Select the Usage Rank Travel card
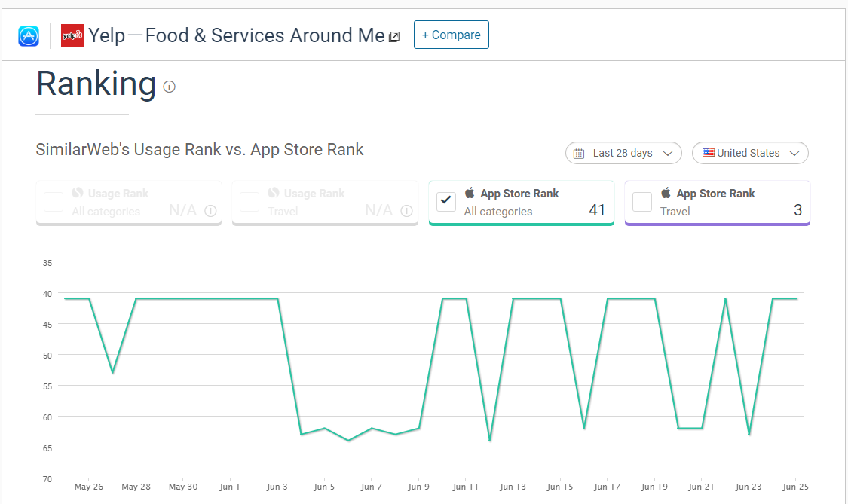Viewport: 848px width, 504px height. pyautogui.click(x=325, y=202)
